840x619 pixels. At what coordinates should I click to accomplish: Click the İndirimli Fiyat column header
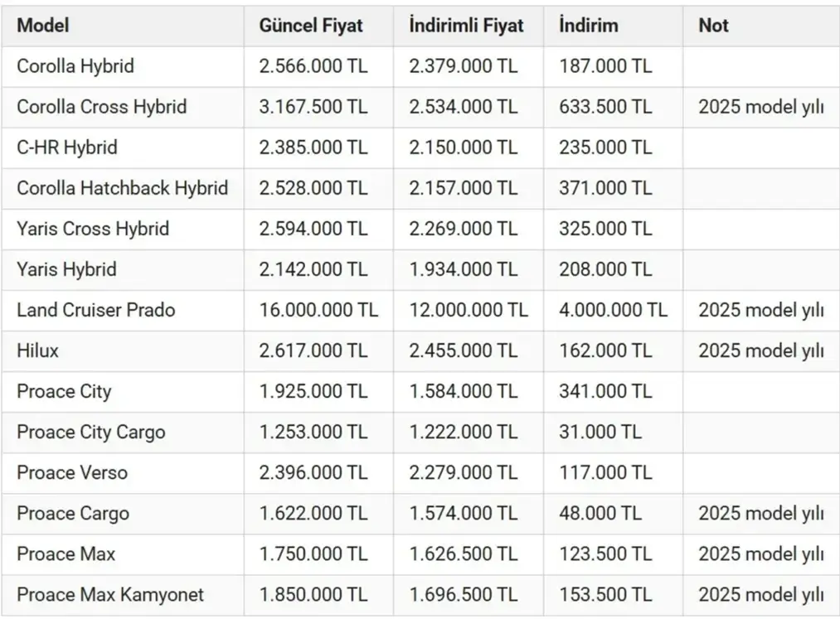(x=466, y=26)
